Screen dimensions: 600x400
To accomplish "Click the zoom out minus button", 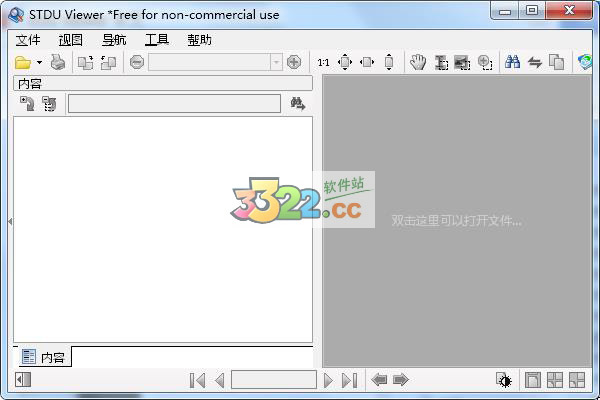I will [x=137, y=62].
